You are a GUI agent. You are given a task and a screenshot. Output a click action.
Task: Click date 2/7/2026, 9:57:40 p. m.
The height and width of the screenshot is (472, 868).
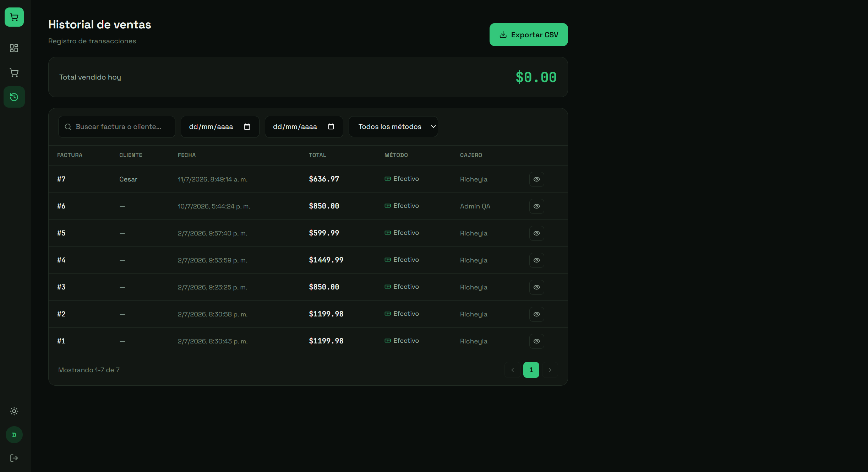click(213, 233)
